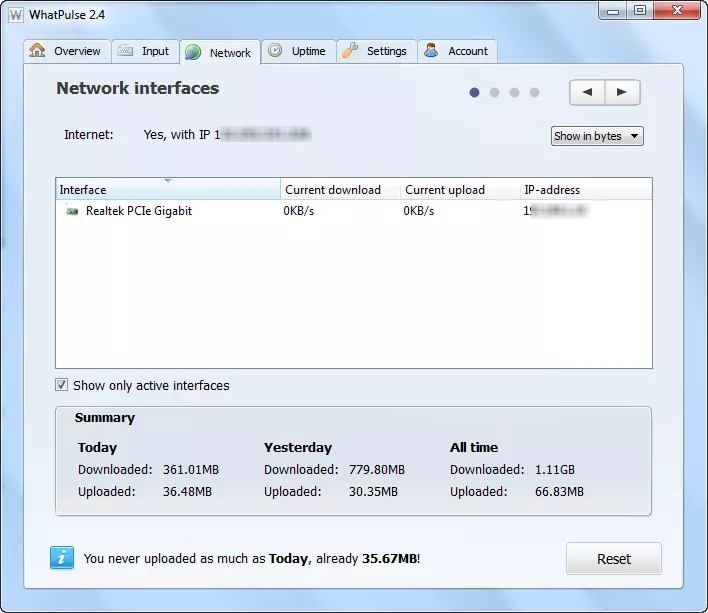
Task: Click Today downloaded value 361.01MB
Action: pos(191,469)
